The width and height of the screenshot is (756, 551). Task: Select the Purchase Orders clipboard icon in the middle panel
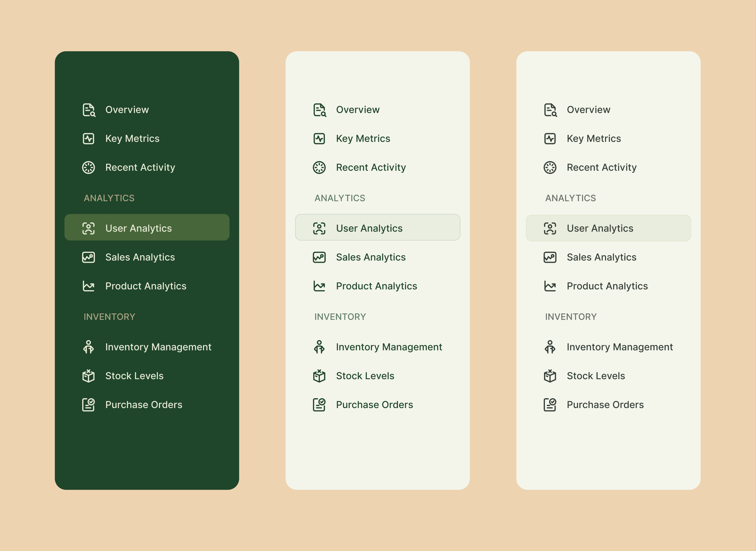pyautogui.click(x=319, y=405)
